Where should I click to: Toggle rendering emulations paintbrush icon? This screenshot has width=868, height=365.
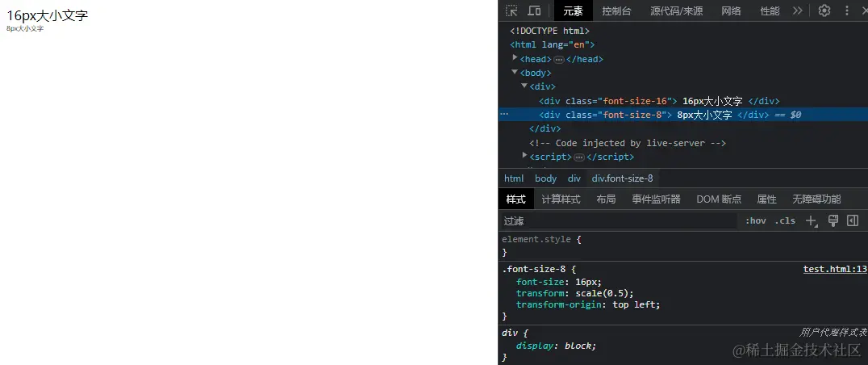pos(833,221)
